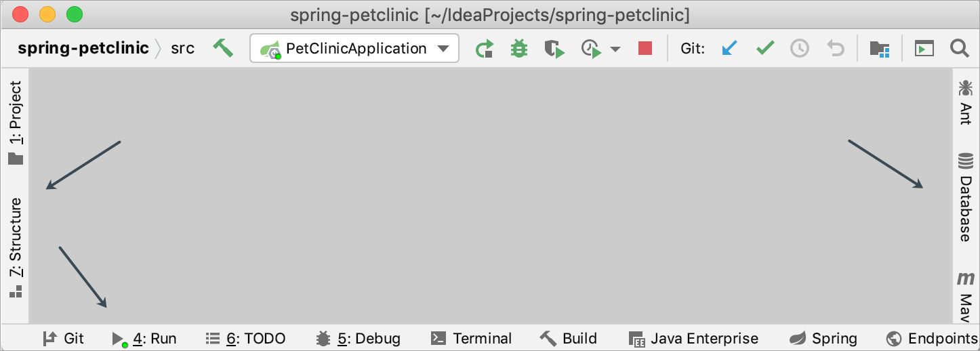The width and height of the screenshot is (980, 351).
Task: Click the Build Project hammer icon
Action: click(x=223, y=48)
